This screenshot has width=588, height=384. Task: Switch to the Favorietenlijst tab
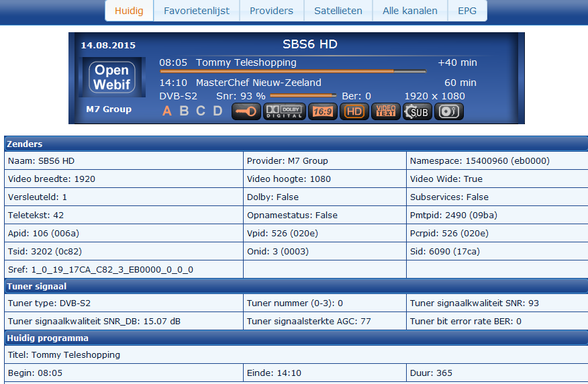tap(197, 11)
